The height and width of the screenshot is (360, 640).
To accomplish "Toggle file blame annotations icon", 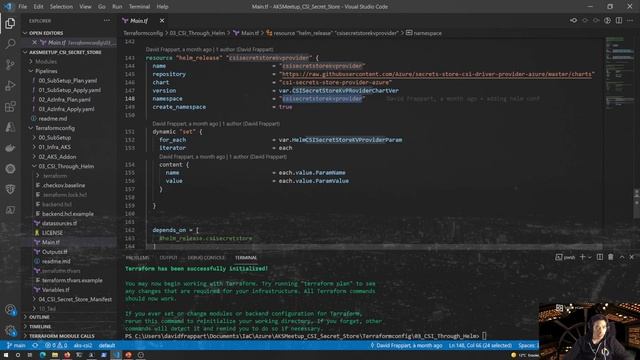I will (x=608, y=20).
